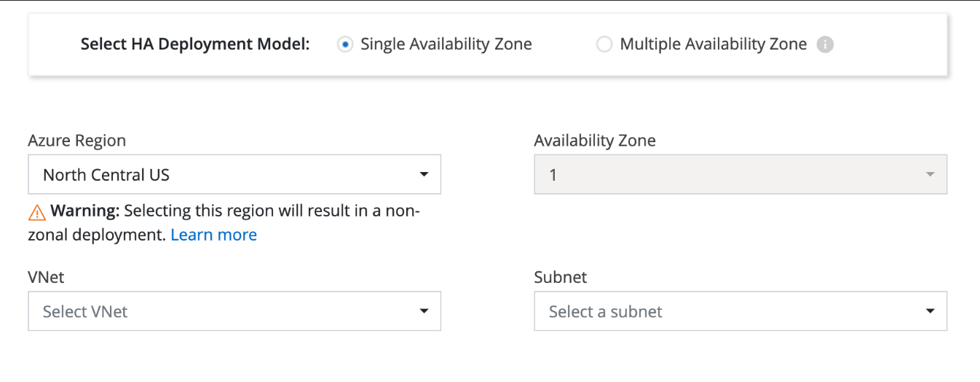Click the VNet dropdown caret arrow
Image resolution: width=980 pixels, height=382 pixels.
point(424,311)
